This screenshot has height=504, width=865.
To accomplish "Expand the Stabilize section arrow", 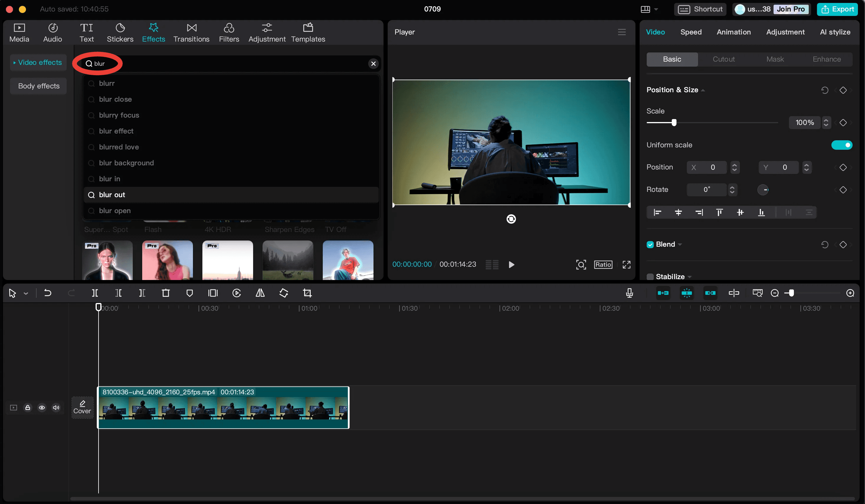I will (689, 277).
